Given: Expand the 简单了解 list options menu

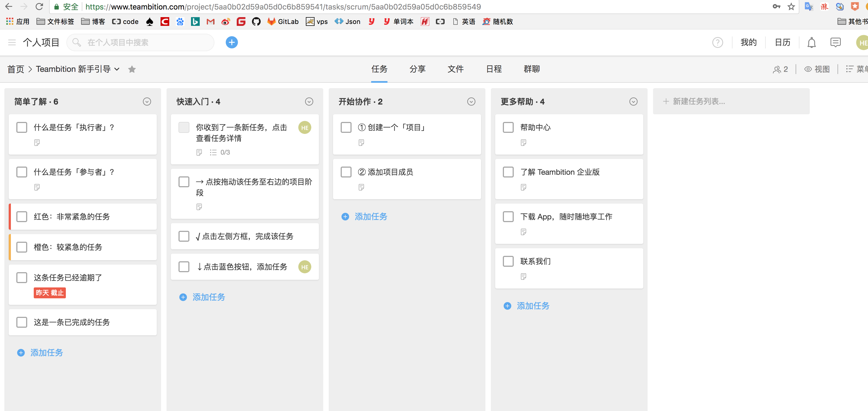Looking at the screenshot, I should pyautogui.click(x=147, y=102).
